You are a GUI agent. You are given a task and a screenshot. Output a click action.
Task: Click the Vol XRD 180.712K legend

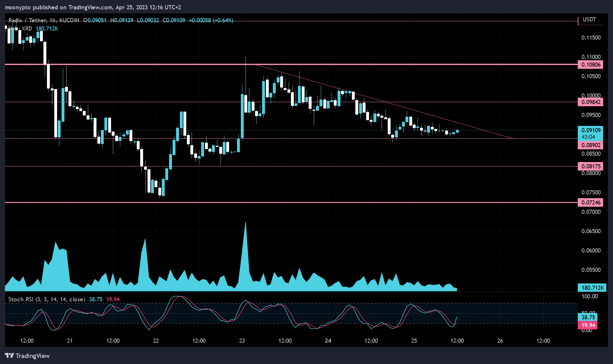tap(33, 29)
